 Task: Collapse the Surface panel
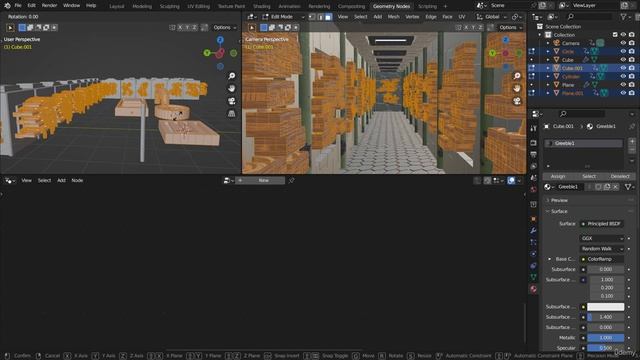(559, 211)
